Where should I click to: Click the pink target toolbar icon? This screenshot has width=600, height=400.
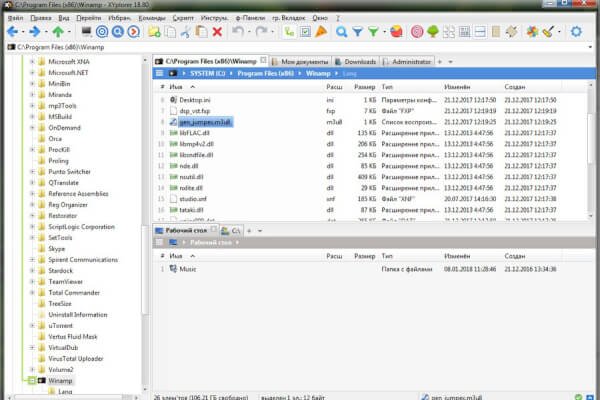coord(417,32)
